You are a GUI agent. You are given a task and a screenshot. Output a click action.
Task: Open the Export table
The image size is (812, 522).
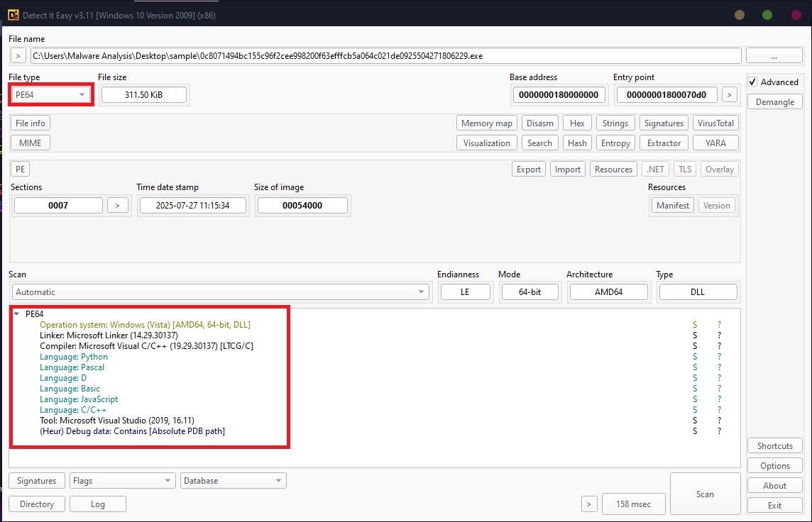(x=529, y=170)
